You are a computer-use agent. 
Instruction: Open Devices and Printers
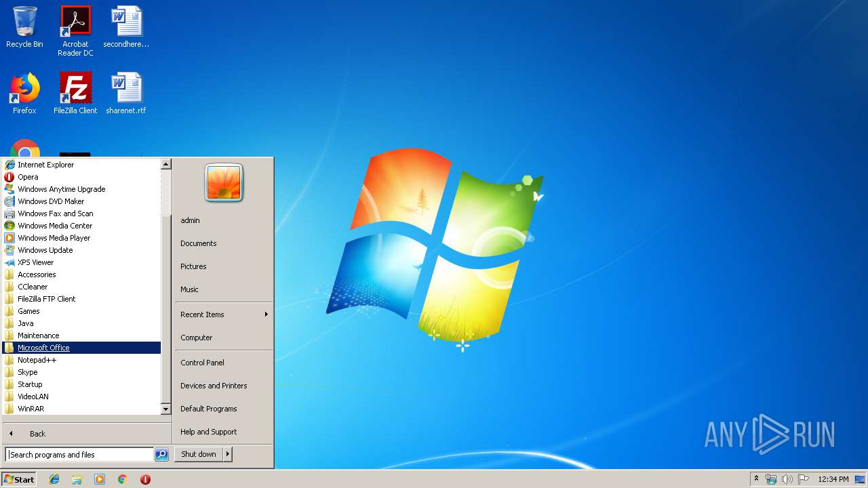(x=224, y=386)
